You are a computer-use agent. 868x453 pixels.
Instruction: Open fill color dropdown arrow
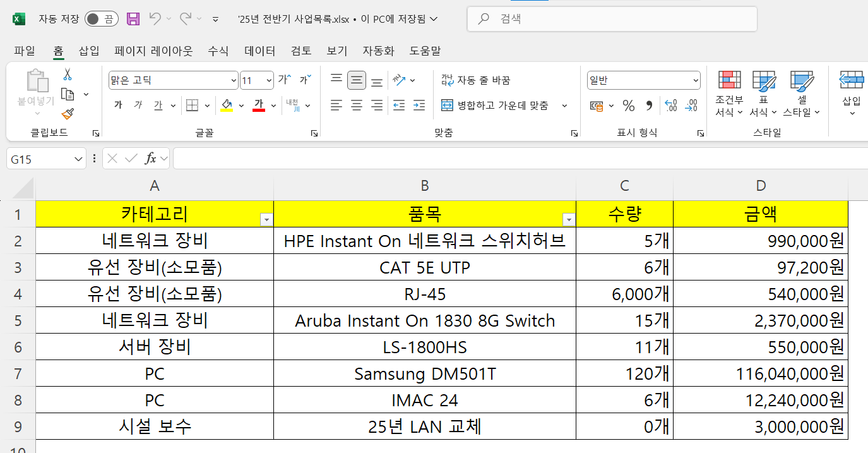[241, 106]
